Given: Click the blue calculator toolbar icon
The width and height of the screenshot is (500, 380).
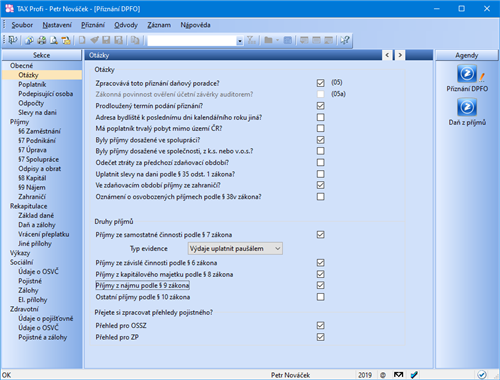Looking at the screenshot, I should [x=288, y=40].
